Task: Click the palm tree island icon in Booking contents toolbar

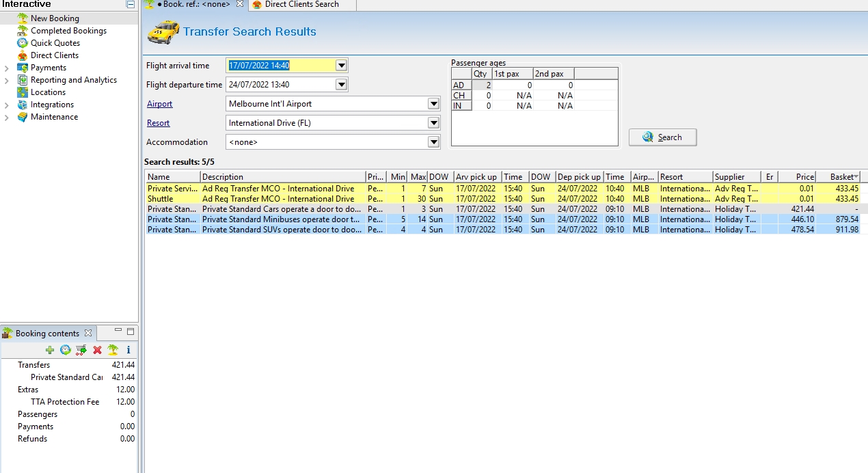Action: pyautogui.click(x=113, y=350)
